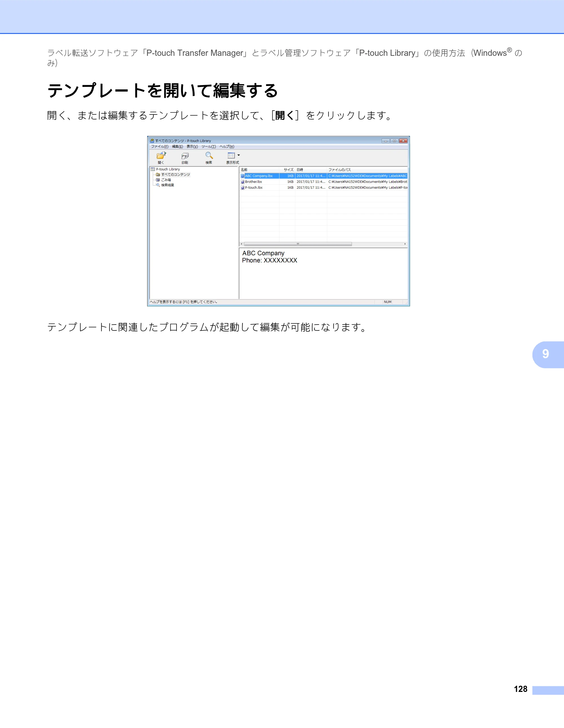The width and height of the screenshot is (564, 728).
Task: Click the ABC Company.lbx file icon
Action: point(242,176)
